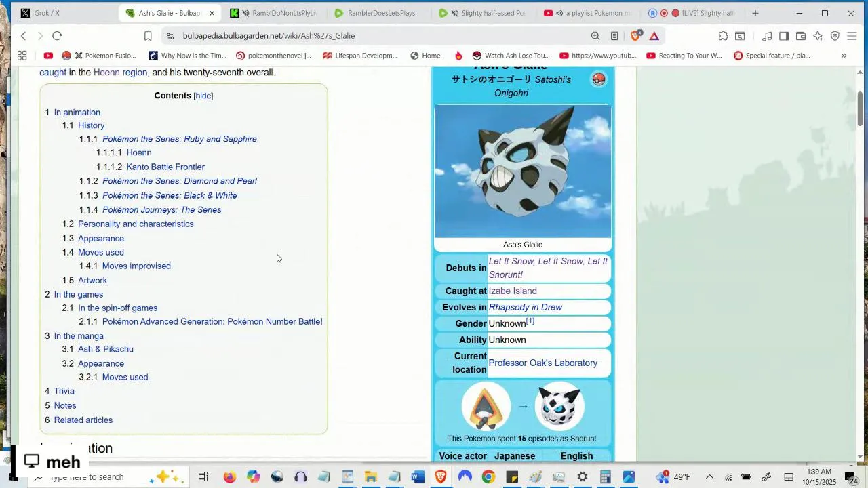Click the Glalie sprite in evolution row

point(559,406)
